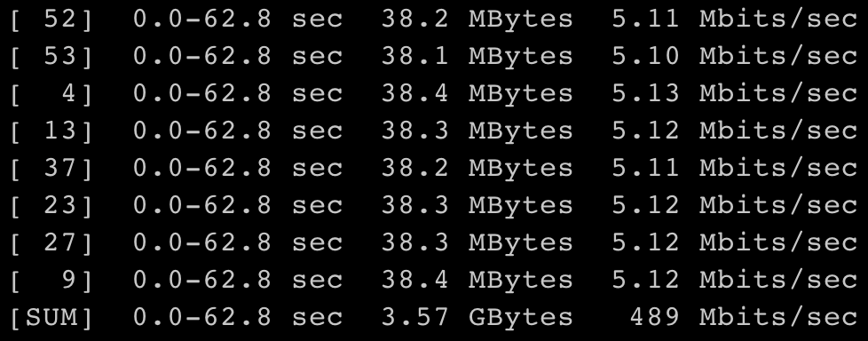868x341 pixels.
Task: Click 38.4 MBytes in stream 9 row
Action: click(477, 280)
